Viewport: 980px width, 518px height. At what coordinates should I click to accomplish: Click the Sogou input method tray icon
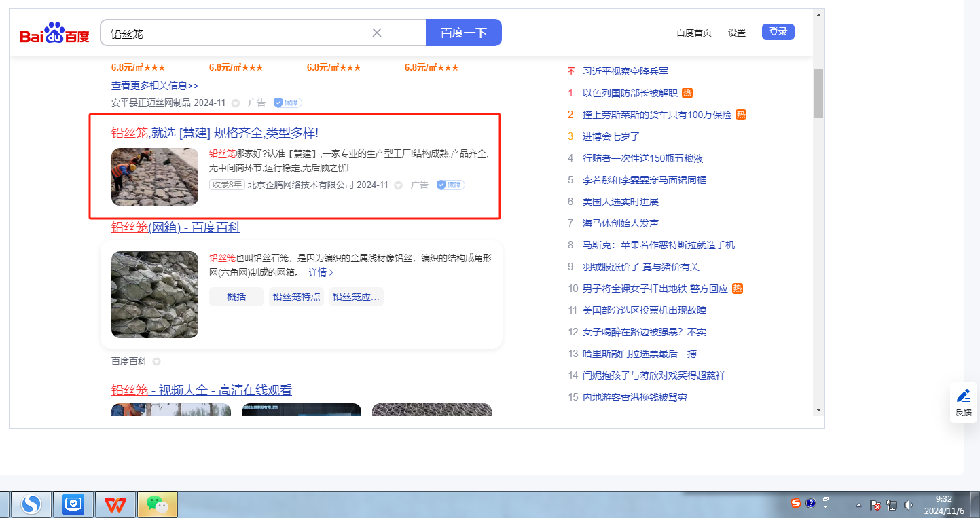click(x=796, y=503)
